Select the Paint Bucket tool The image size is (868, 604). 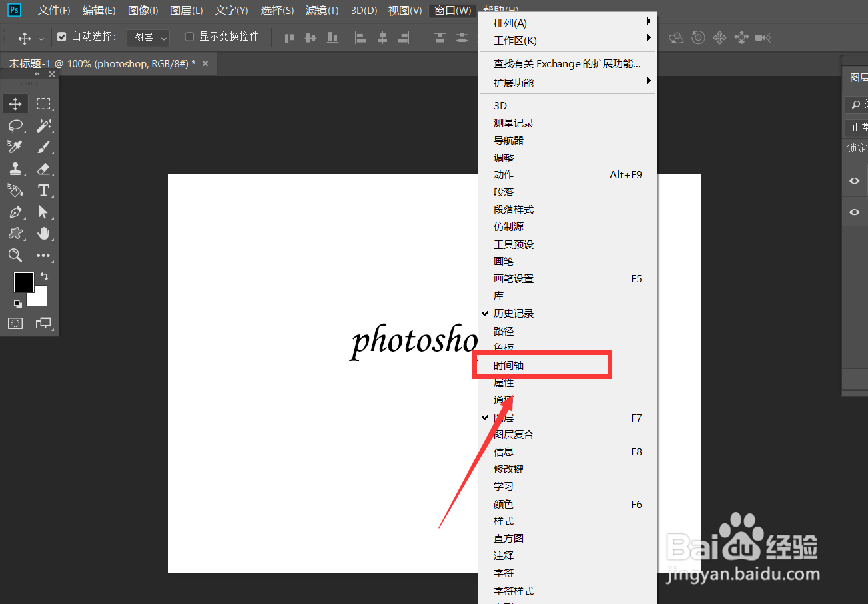coord(15,190)
